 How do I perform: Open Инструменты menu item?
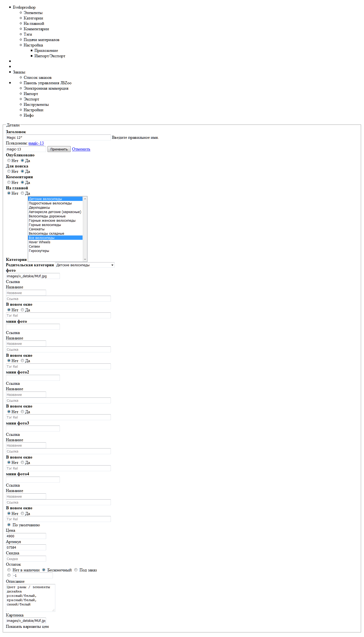pyautogui.click(x=36, y=105)
